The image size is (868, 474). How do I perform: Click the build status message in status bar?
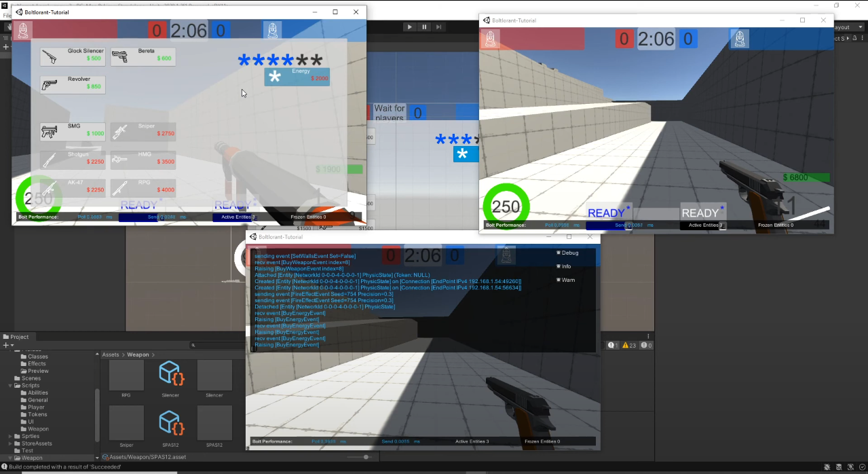pyautogui.click(x=65, y=467)
